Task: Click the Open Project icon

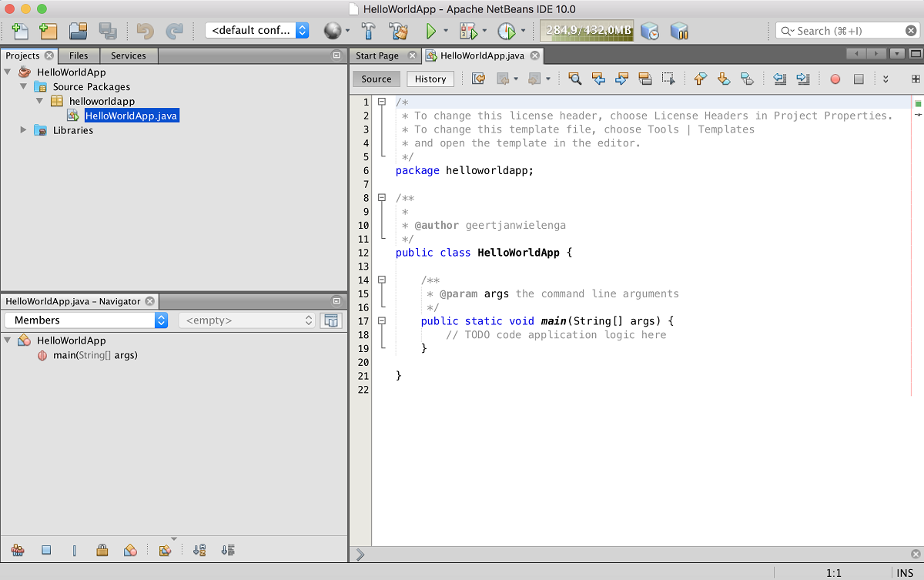Action: click(78, 31)
